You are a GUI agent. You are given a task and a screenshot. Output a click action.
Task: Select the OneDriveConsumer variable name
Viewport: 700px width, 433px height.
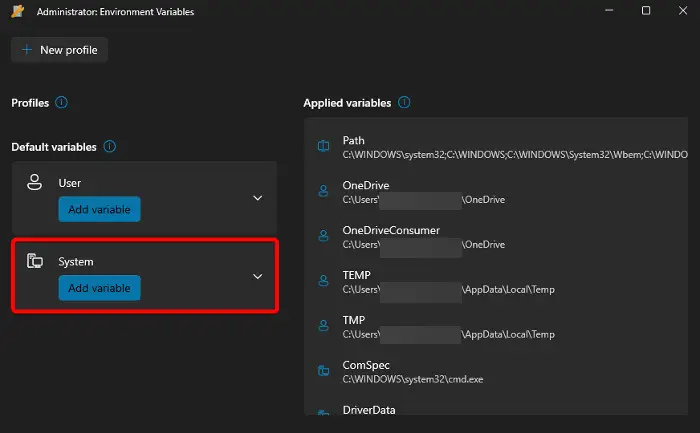(391, 230)
